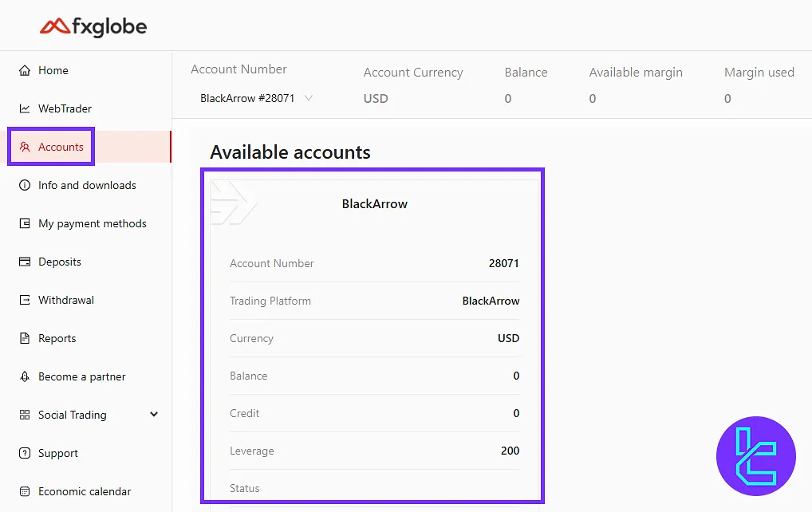Click the Info and downloads icon
Image resolution: width=812 pixels, height=512 pixels.
25,185
